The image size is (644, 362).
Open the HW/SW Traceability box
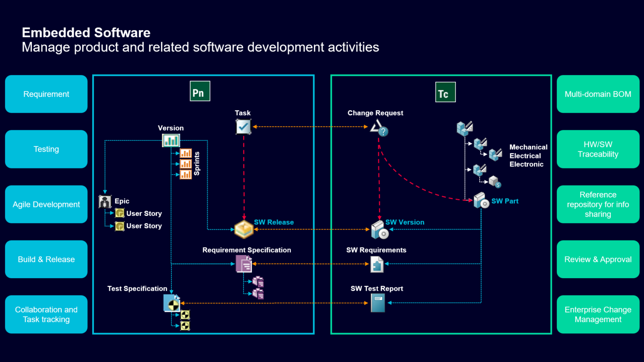tap(598, 149)
